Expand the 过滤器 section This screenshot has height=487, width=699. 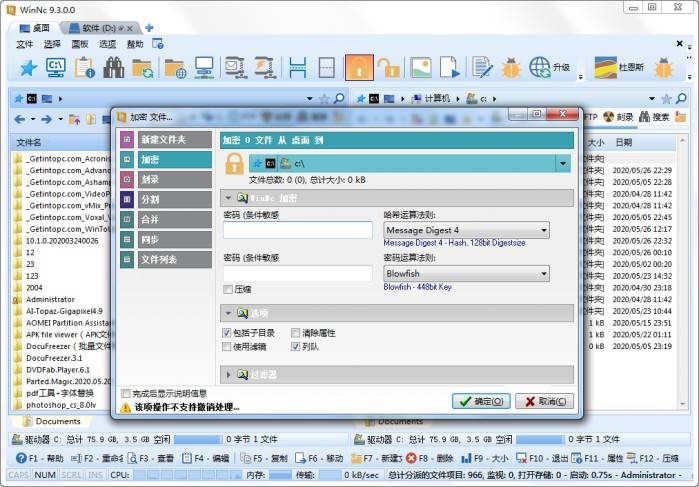(x=228, y=375)
